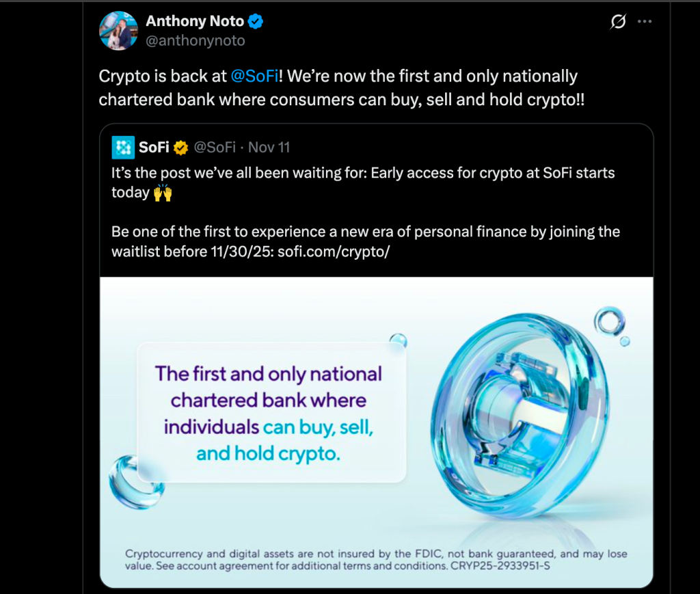This screenshot has height=594, width=700.
Task: Click the FDIC disclaimer text in the image
Action: tap(376, 560)
